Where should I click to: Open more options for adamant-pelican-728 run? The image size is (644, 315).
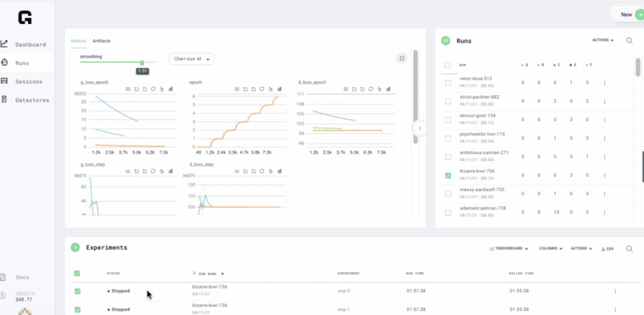604,213
